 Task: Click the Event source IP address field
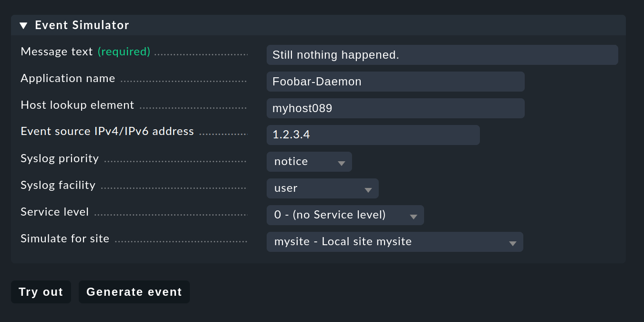click(373, 135)
